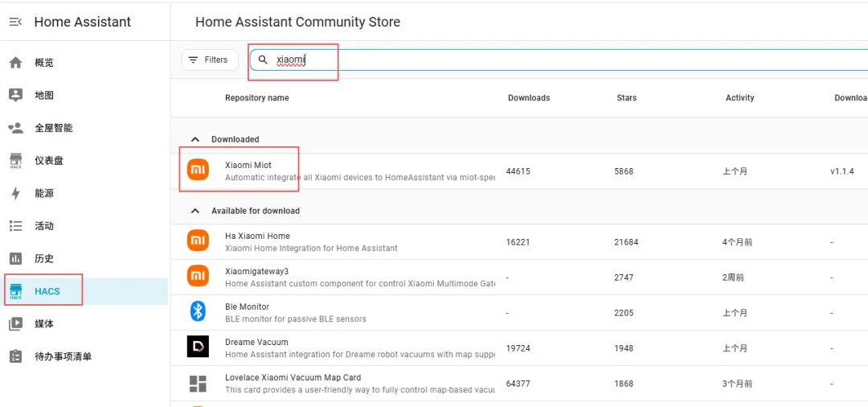The image size is (868, 407).
Task: Open the Ha Xiaomi Home repository
Action: 519,242
